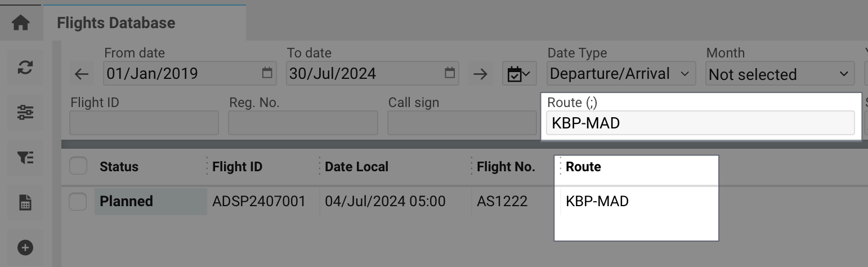Go to previous date range arrow
Viewport: 868px width, 267px height.
(x=82, y=74)
